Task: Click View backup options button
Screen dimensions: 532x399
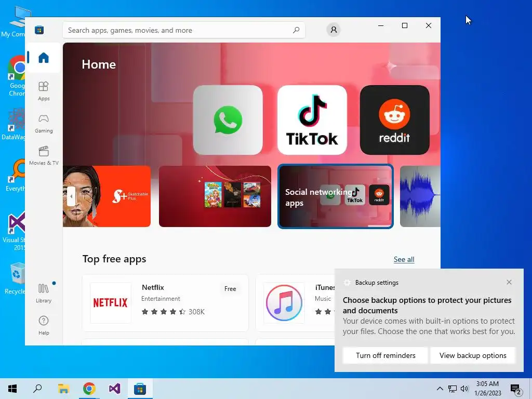Action: click(x=473, y=355)
